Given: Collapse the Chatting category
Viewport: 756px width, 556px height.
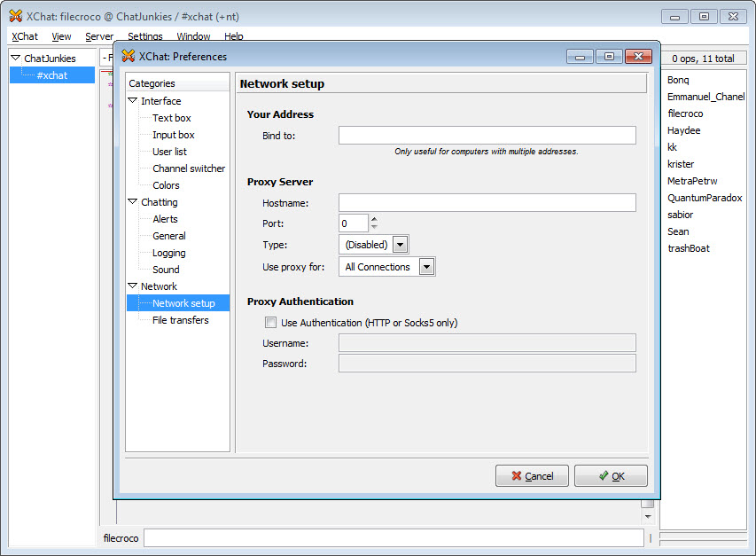Looking at the screenshot, I should [133, 201].
